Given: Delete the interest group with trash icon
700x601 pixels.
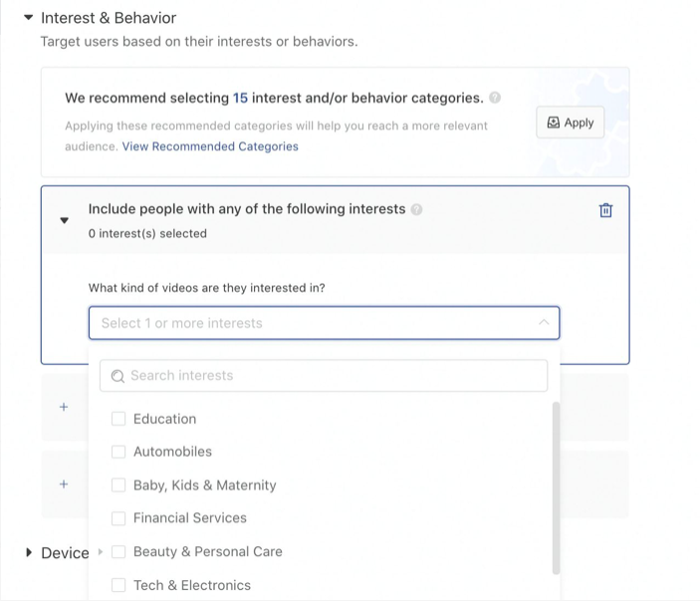Looking at the screenshot, I should point(605,210).
